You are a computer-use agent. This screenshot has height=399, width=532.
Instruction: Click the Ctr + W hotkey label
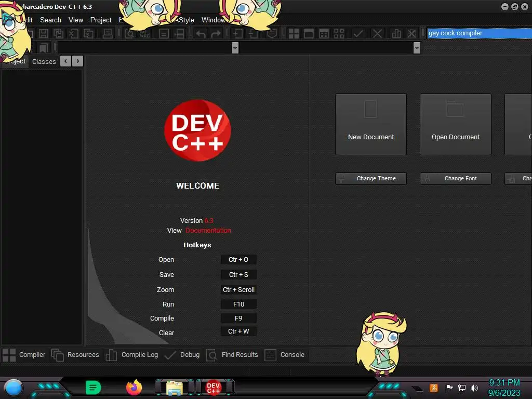[x=238, y=331]
